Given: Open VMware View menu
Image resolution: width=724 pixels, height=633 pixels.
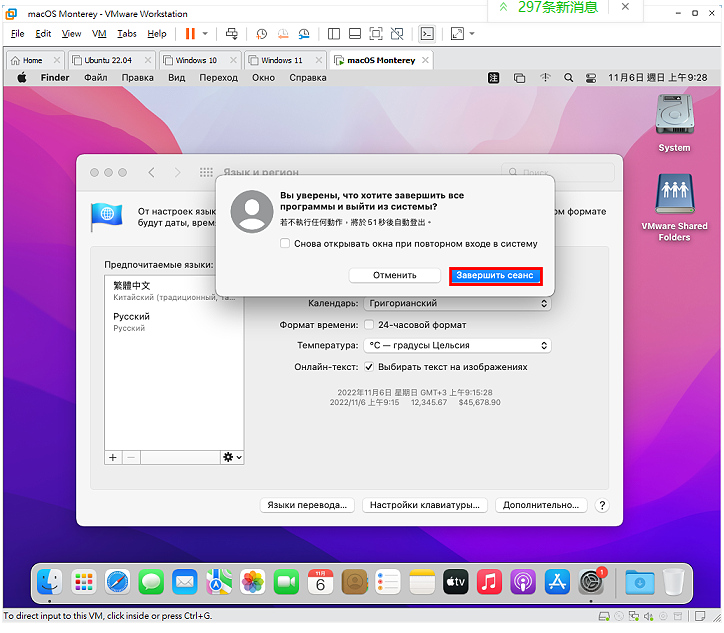Looking at the screenshot, I should (x=71, y=34).
